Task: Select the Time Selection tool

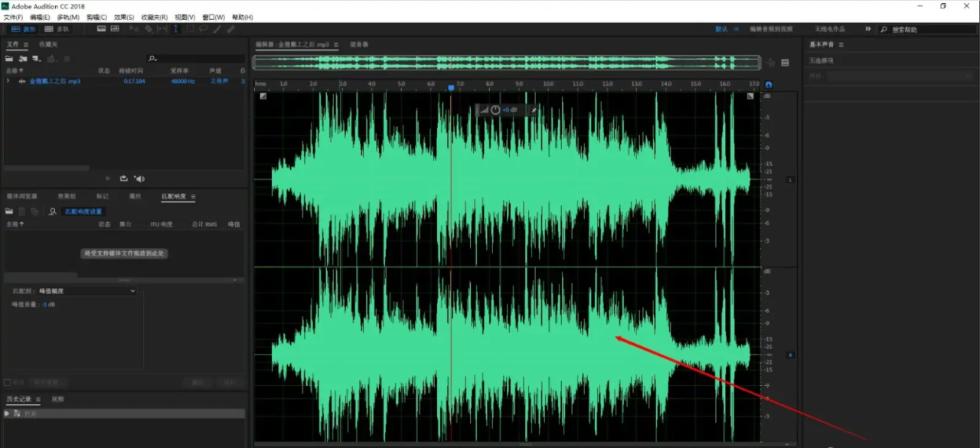Action: click(175, 29)
